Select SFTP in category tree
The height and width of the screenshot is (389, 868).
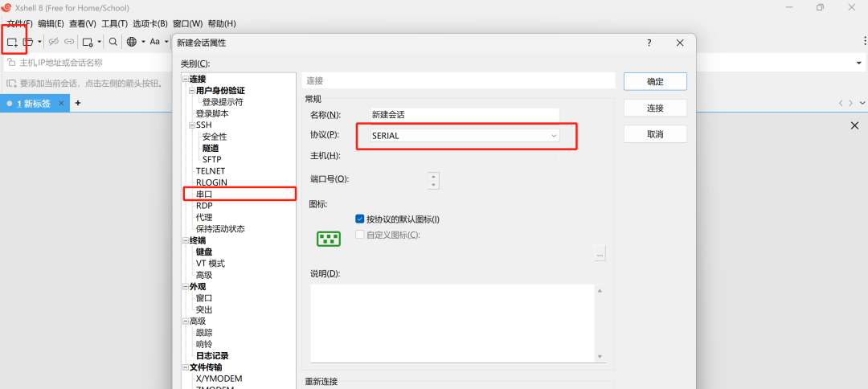[x=212, y=159]
